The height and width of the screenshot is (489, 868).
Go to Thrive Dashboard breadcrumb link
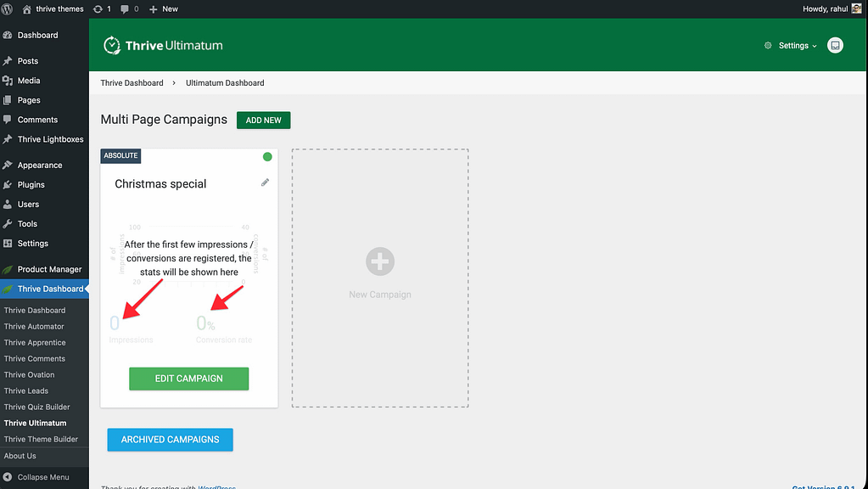coord(132,83)
